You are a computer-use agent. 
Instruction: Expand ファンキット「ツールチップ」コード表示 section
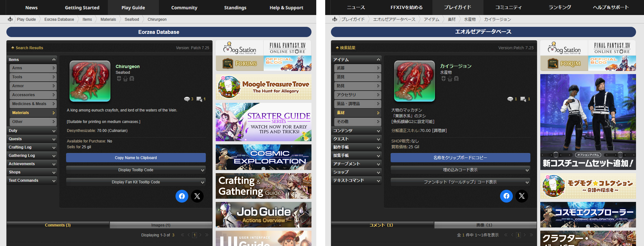pos(461,182)
